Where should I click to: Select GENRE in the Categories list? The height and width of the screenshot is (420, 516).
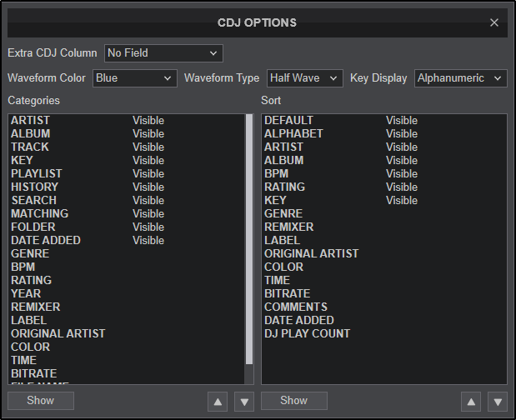pos(30,253)
